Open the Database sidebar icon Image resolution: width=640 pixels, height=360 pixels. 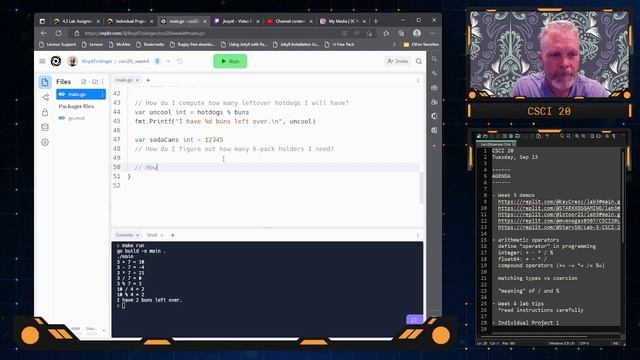pyautogui.click(x=45, y=127)
